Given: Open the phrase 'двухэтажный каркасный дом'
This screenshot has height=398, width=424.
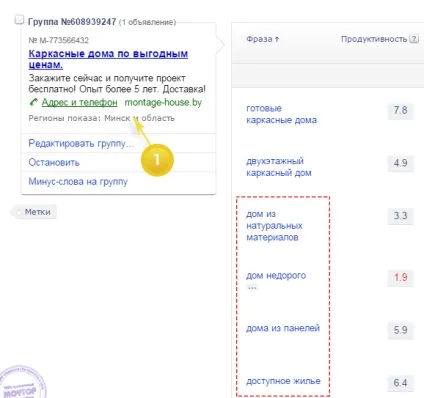Looking at the screenshot, I should click(279, 167).
